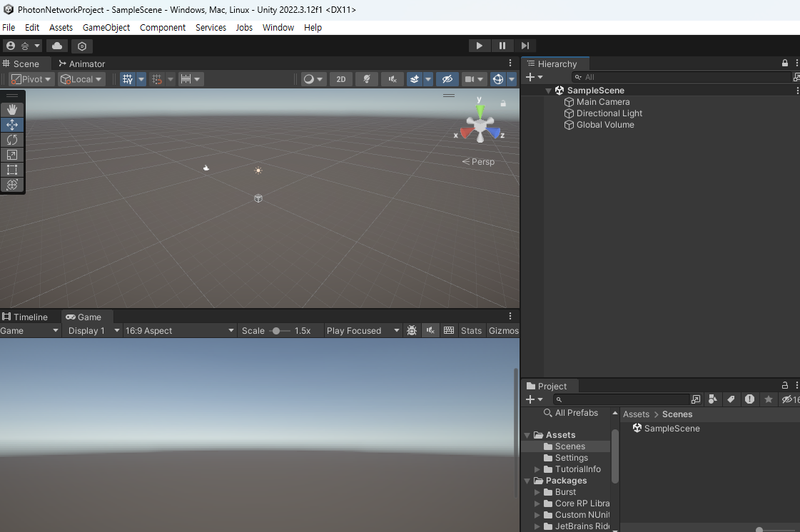The height and width of the screenshot is (532, 800).
Task: Select the Hand view tool
Action: pyautogui.click(x=12, y=110)
